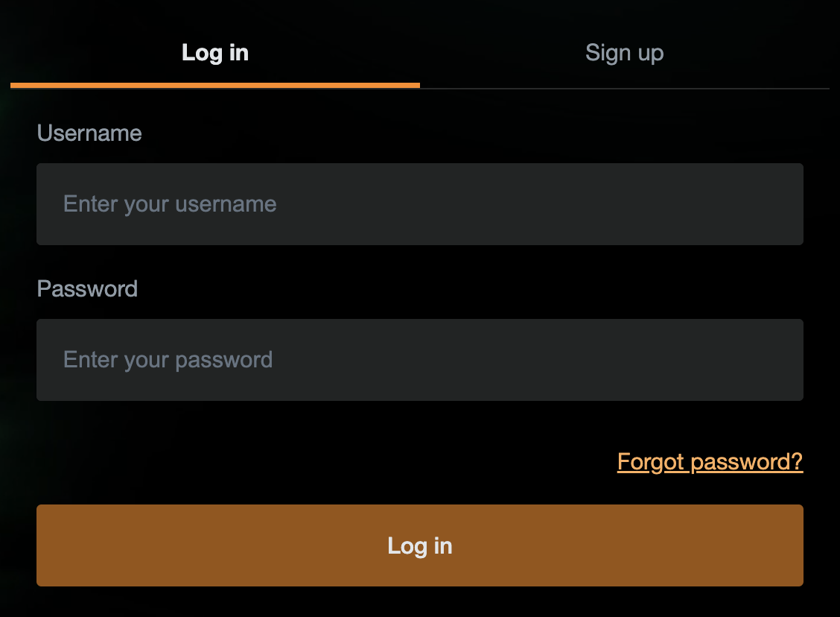Switch to the Sign up tab

click(x=624, y=53)
